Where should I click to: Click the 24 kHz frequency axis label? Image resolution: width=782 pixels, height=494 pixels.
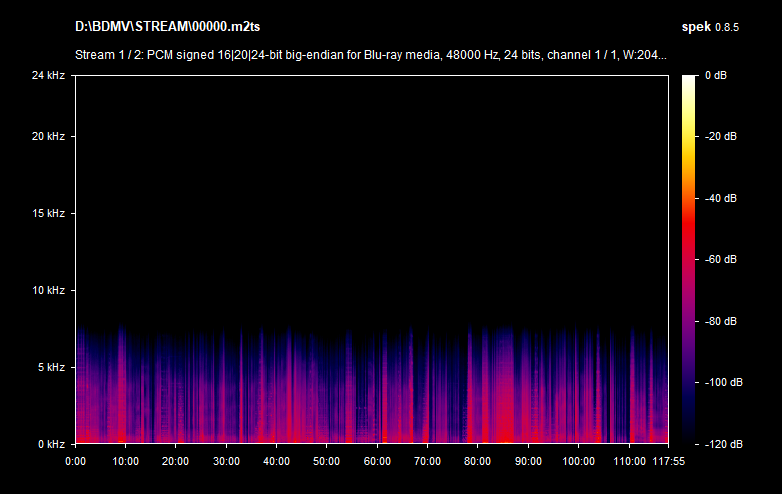[x=49, y=75]
